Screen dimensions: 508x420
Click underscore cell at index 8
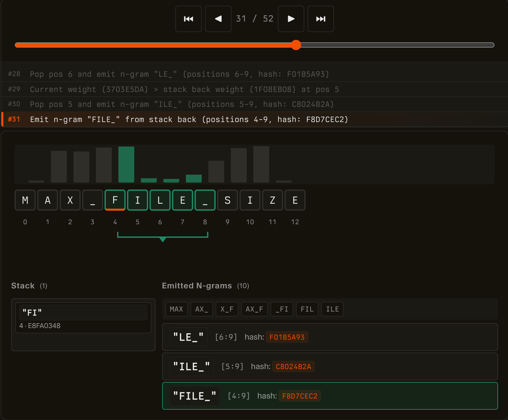pos(205,200)
